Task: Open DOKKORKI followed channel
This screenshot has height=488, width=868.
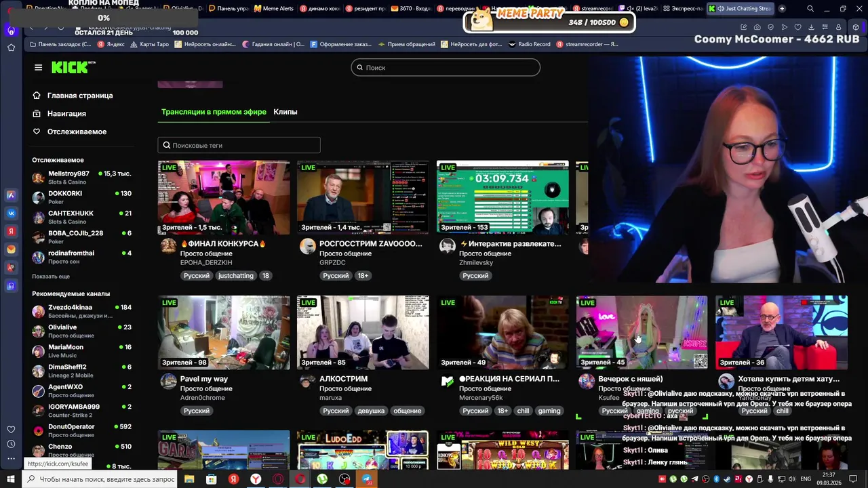Action: (x=81, y=197)
